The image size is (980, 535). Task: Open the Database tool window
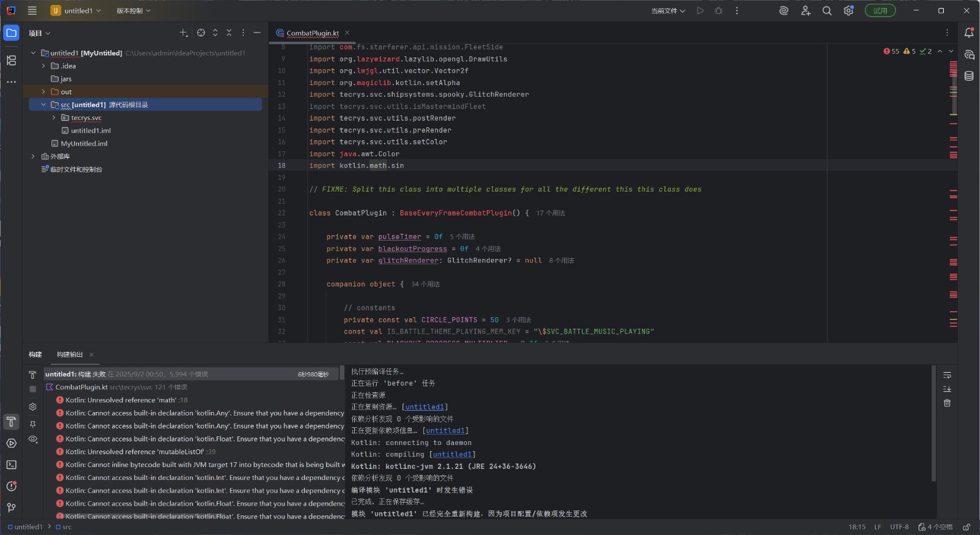pyautogui.click(x=969, y=76)
